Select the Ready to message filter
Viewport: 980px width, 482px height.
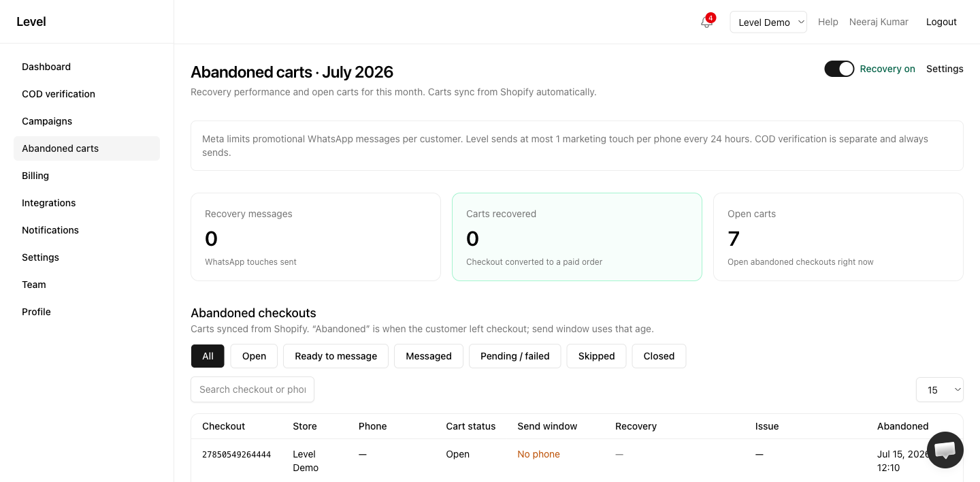tap(336, 356)
